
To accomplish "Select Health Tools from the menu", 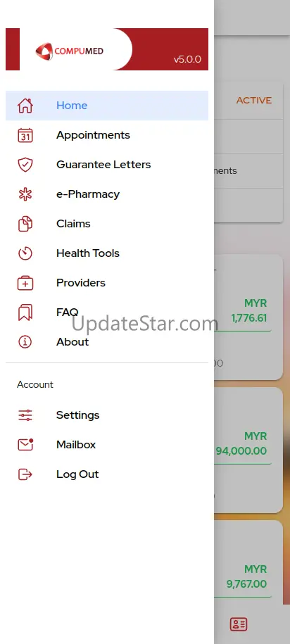I will 107,253.
